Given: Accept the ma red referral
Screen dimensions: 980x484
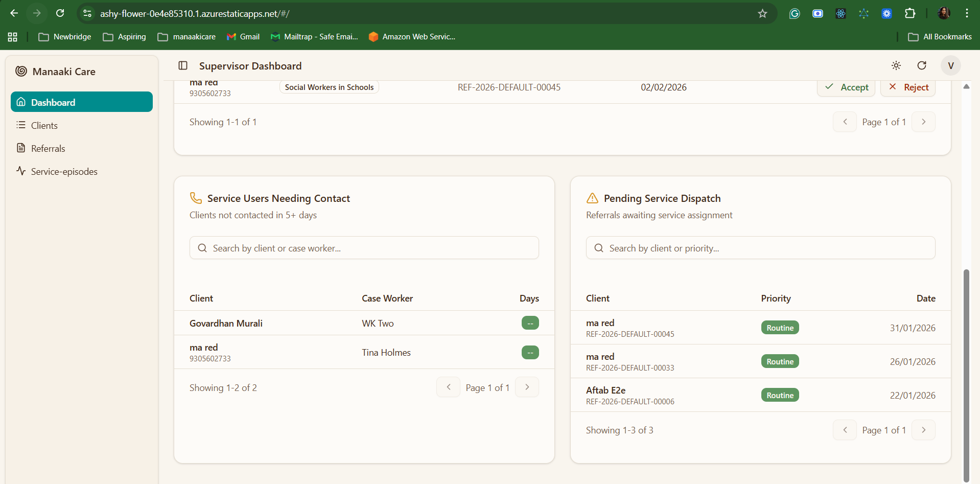Looking at the screenshot, I should click(x=846, y=87).
